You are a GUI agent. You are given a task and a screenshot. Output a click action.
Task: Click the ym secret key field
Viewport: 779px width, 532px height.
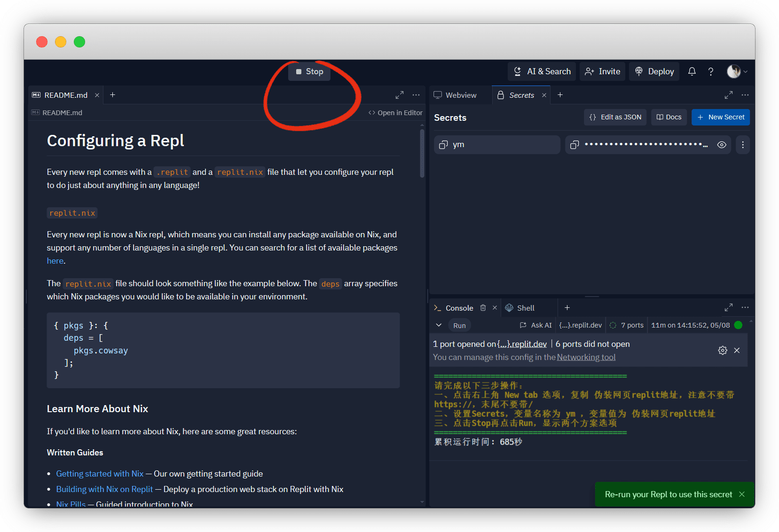[x=497, y=145]
